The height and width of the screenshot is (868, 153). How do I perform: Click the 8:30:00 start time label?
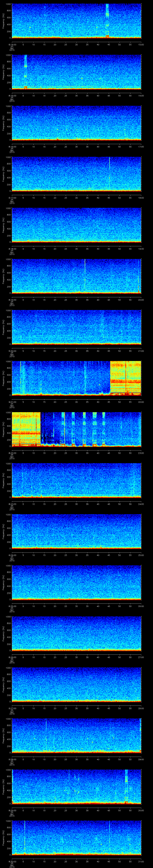(x=12, y=861)
